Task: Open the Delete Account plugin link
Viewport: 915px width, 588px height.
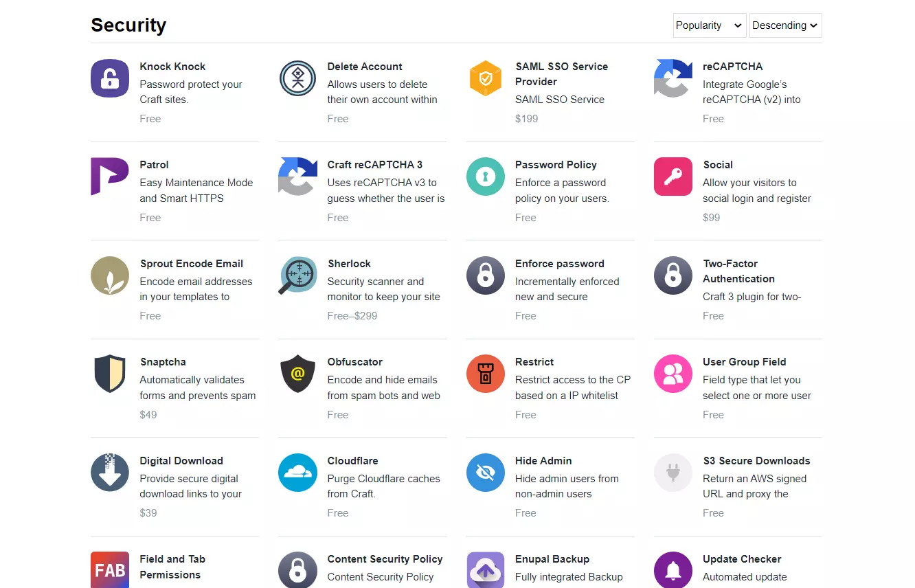Action: coord(365,67)
